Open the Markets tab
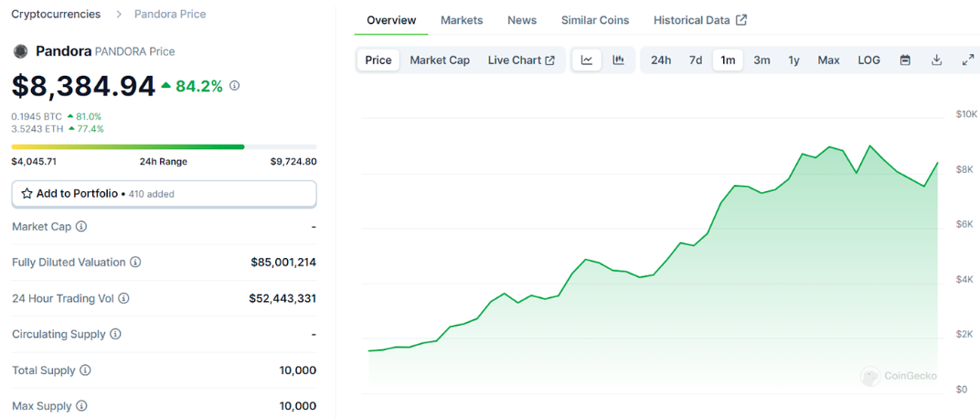Screen dimensions: 980x419 point(462,20)
